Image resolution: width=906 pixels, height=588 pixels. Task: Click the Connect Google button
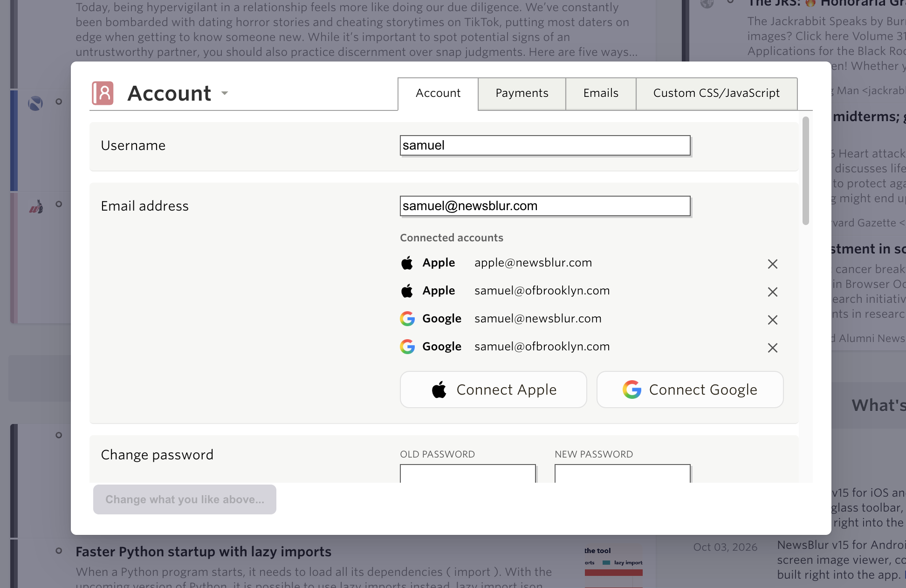point(690,390)
